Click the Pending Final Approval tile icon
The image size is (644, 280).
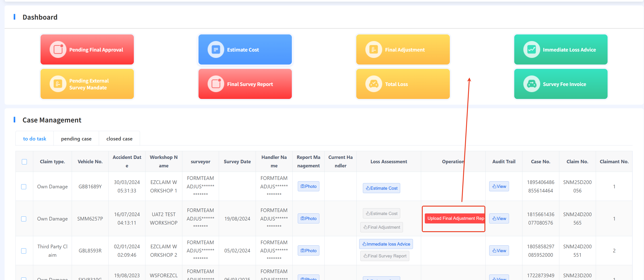tap(58, 49)
